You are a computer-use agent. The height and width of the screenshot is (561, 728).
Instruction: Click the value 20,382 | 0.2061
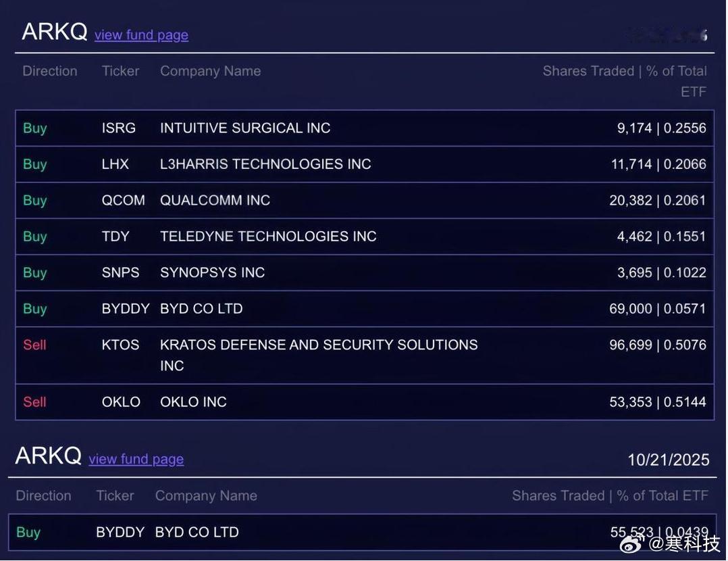pyautogui.click(x=658, y=200)
